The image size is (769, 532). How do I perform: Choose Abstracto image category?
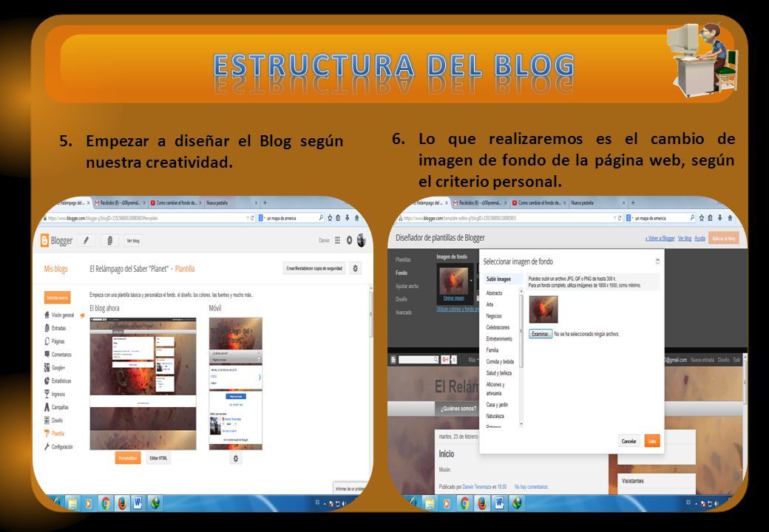[495, 293]
